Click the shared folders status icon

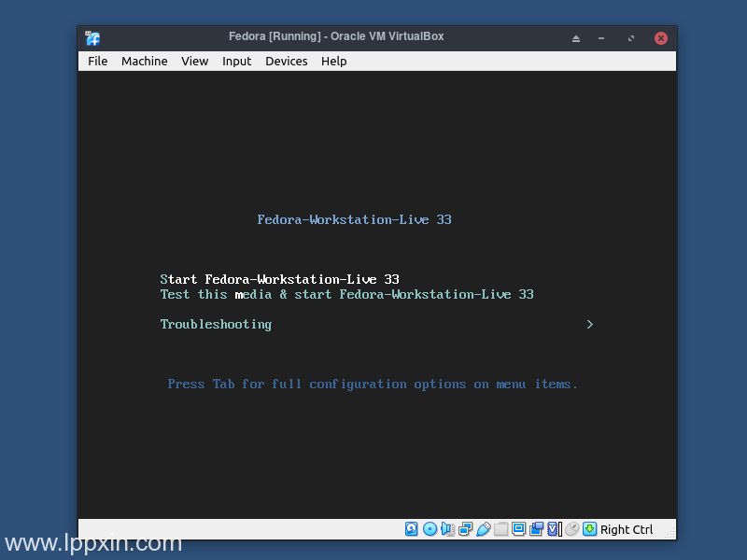point(500,529)
